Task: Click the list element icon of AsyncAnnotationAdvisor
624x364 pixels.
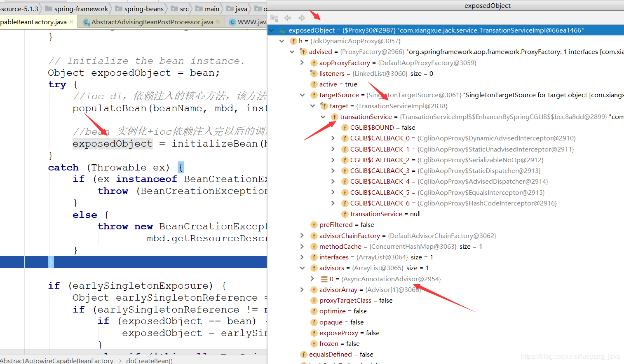Action: coord(324,279)
